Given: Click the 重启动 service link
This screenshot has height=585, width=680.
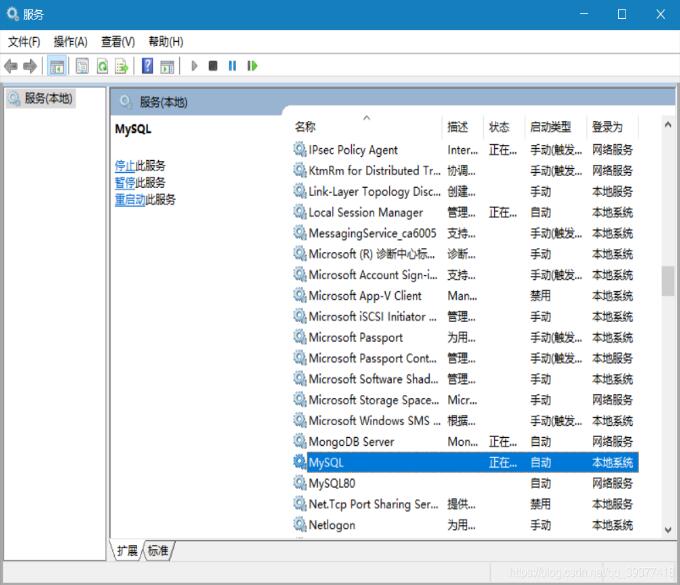Looking at the screenshot, I should 130,200.
